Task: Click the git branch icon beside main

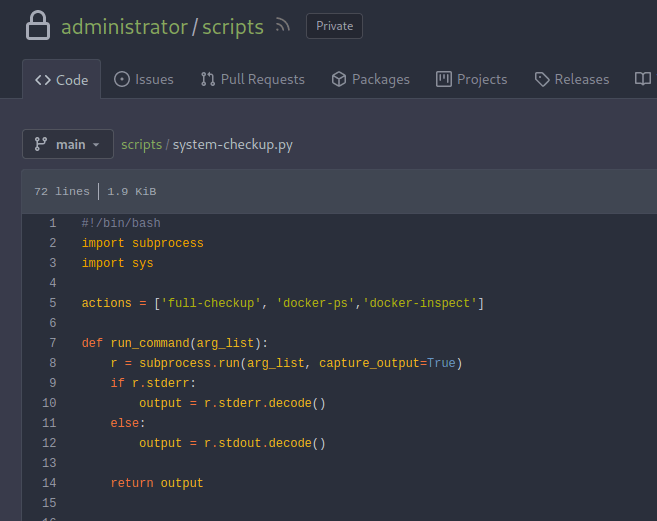Action: (x=41, y=144)
